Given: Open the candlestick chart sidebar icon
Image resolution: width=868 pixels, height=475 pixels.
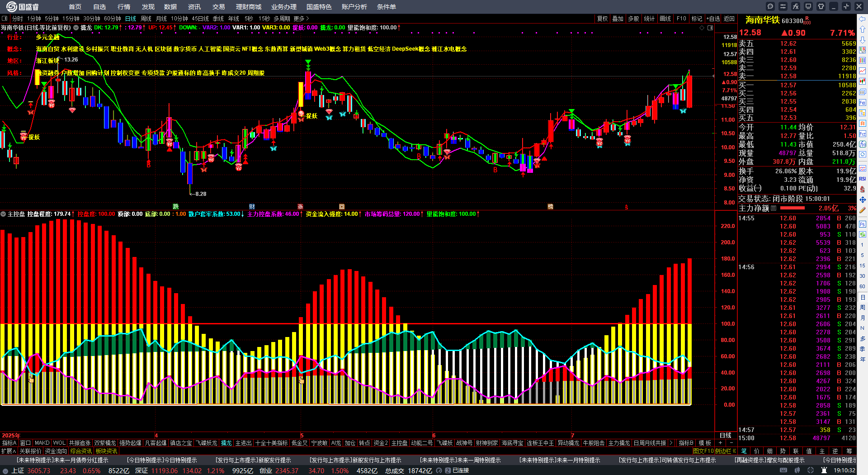Looking at the screenshot, I should pos(863,81).
